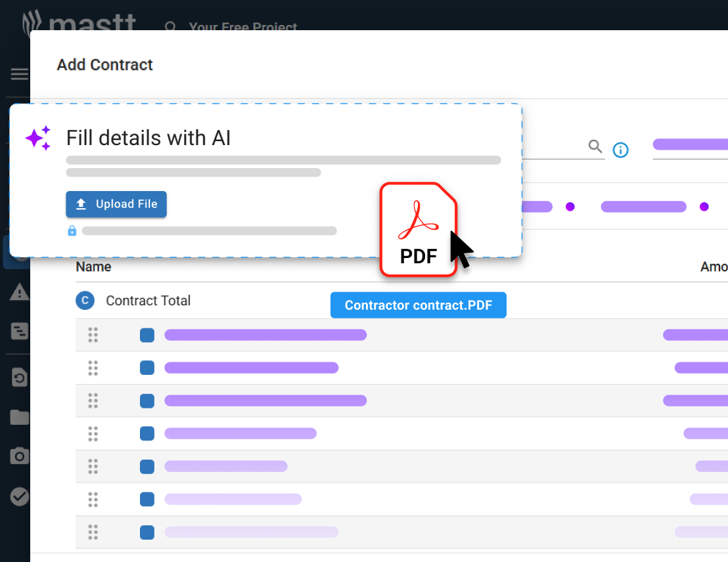
Task: Click the AI sparkle icon
Action: pos(38,138)
